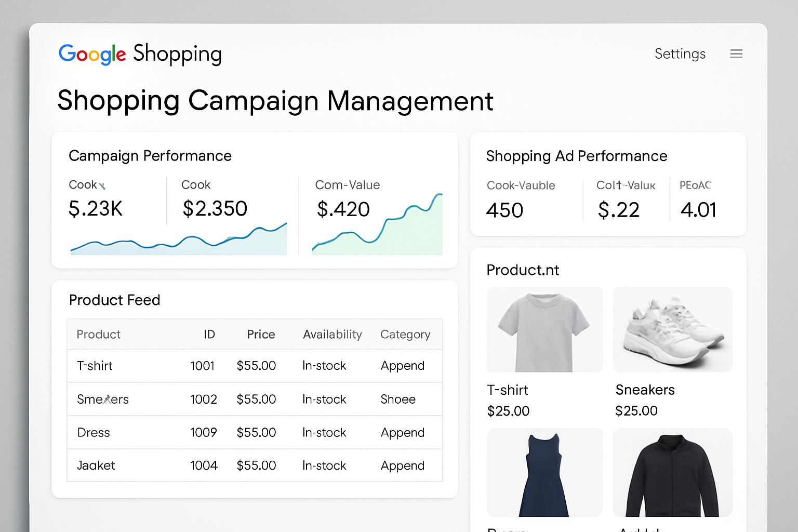The height and width of the screenshot is (532, 798).
Task: Click In-stock in row 1002
Action: [324, 400]
